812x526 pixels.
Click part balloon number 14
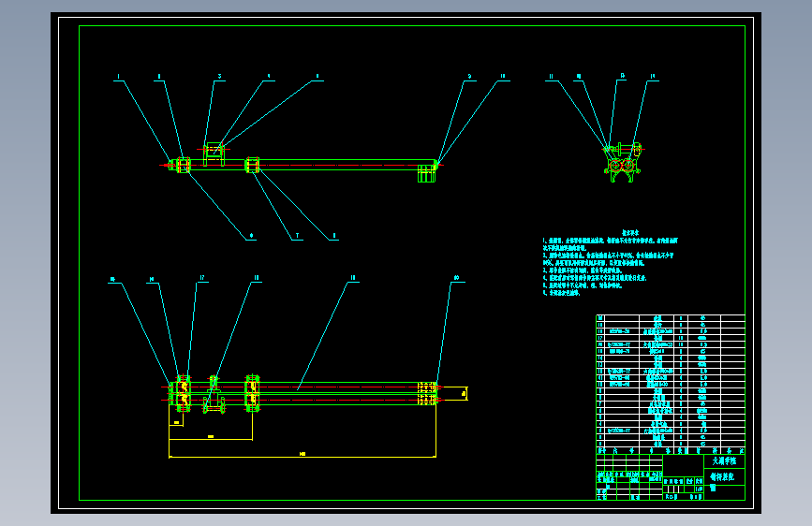point(653,76)
